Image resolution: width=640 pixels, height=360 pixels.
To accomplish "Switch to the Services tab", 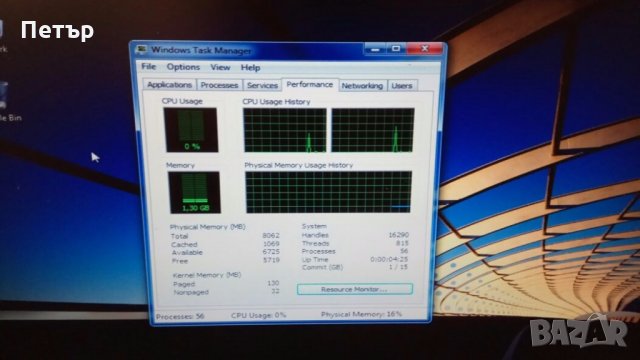I will click(x=262, y=85).
